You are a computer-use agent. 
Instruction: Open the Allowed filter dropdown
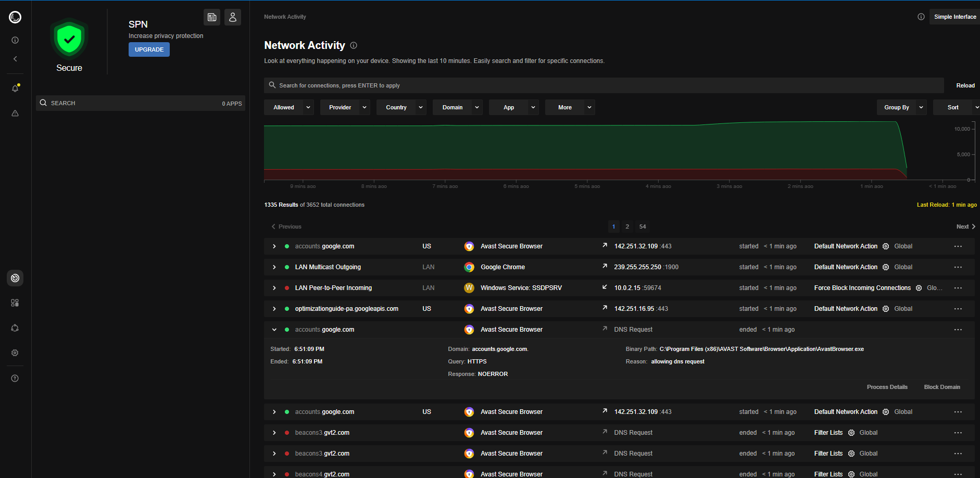point(289,107)
